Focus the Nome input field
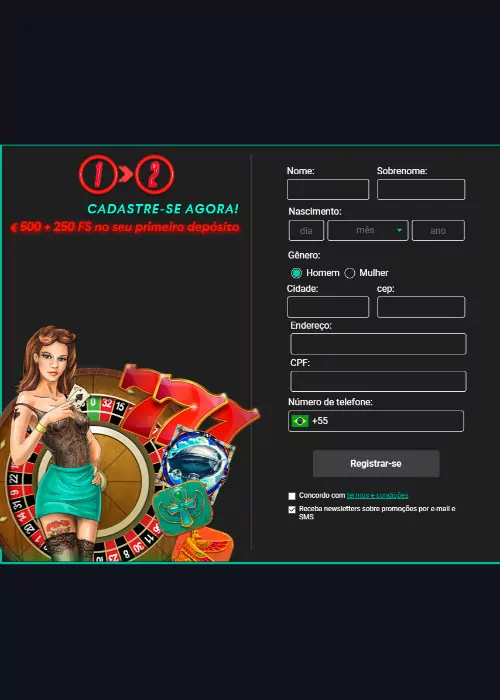The height and width of the screenshot is (700, 500). pyautogui.click(x=328, y=189)
